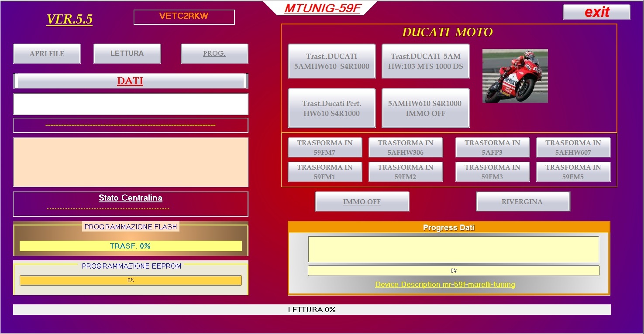Open the DATI header button
Image resolution: width=644 pixels, height=334 pixels.
131,81
